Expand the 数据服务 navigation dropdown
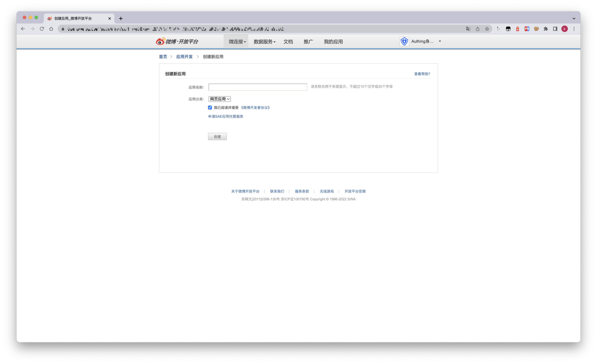 pyautogui.click(x=264, y=42)
